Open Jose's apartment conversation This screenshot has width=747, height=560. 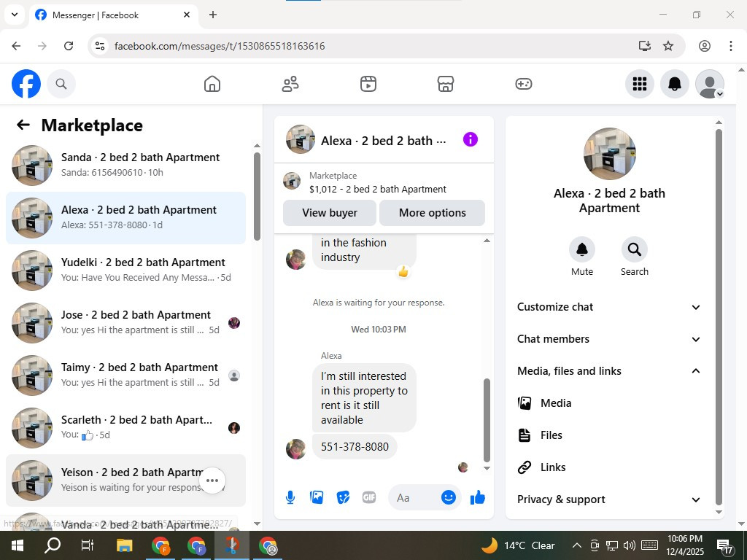coord(125,323)
